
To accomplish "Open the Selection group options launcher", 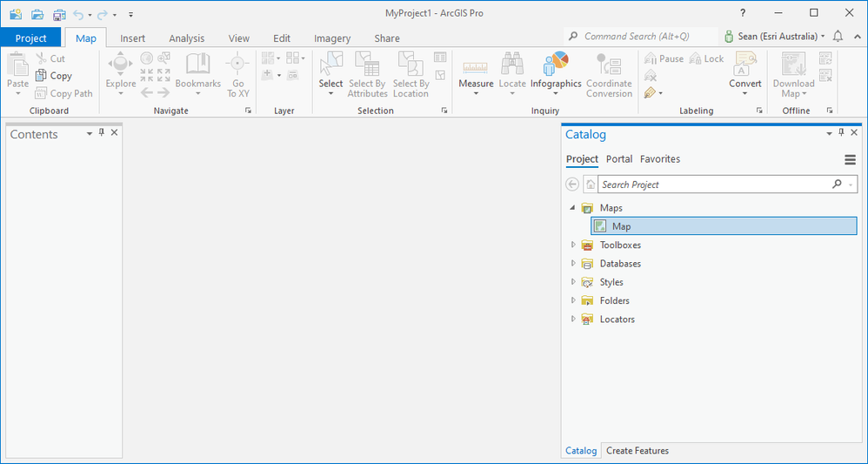I will (x=444, y=111).
